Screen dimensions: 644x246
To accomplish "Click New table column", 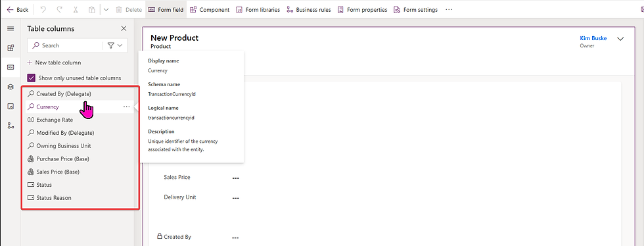I will tap(54, 62).
